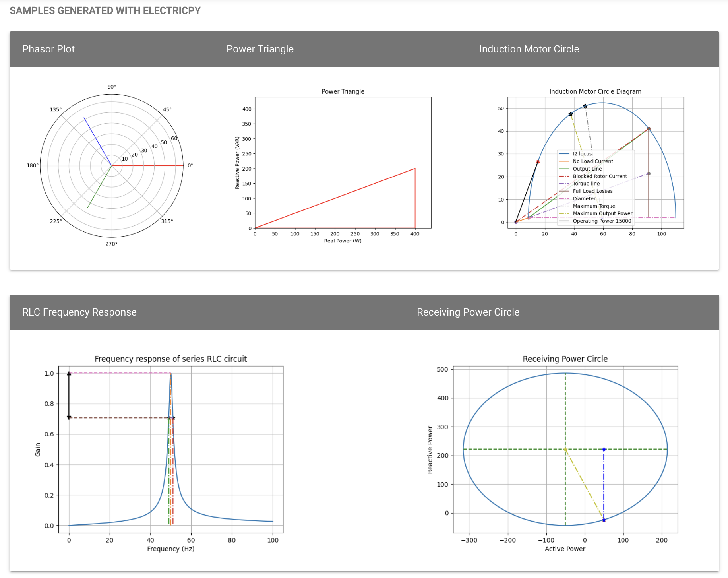
Task: Click the 'Blocked Rotor Current' legend entry
Action: [600, 176]
